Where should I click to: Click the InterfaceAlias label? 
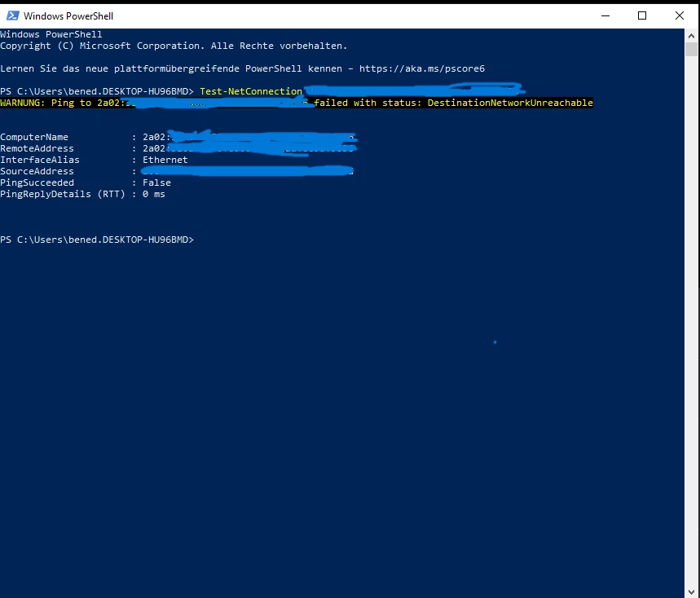(40, 160)
